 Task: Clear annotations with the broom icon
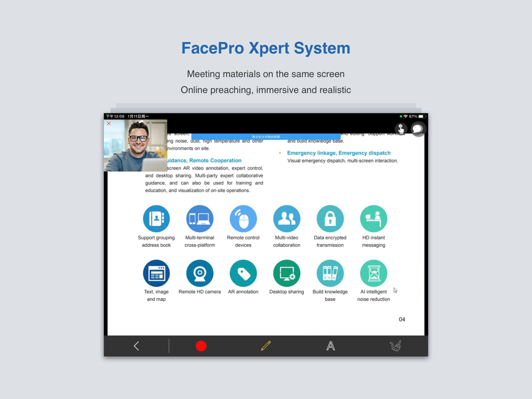[396, 346]
